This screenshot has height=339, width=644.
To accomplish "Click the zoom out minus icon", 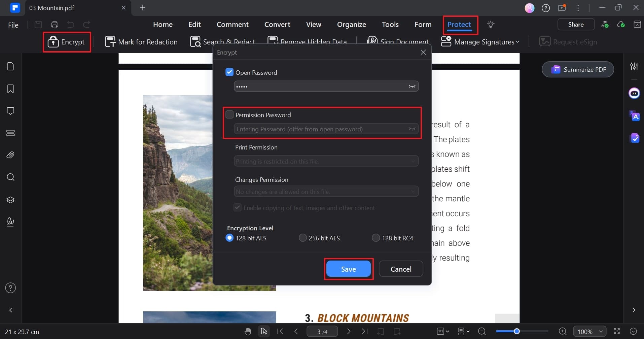I will (x=482, y=332).
